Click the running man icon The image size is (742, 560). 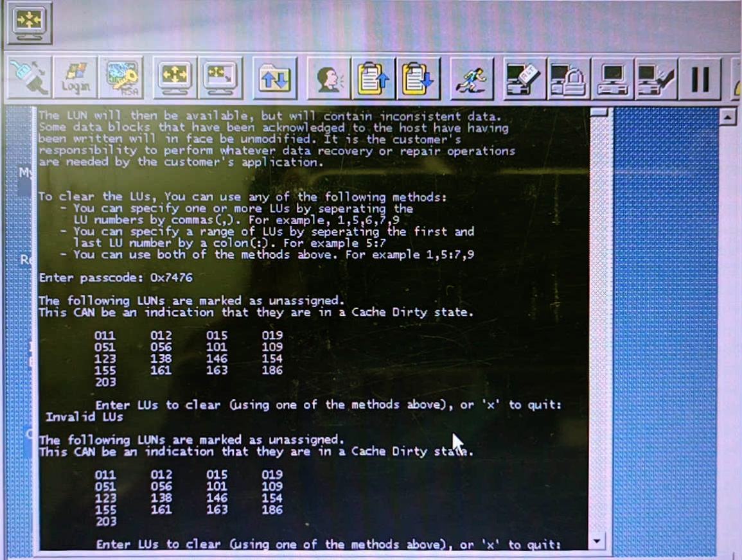[472, 78]
